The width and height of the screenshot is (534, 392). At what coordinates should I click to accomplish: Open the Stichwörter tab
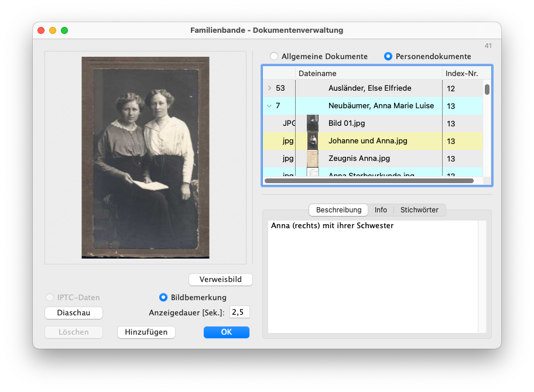419,210
